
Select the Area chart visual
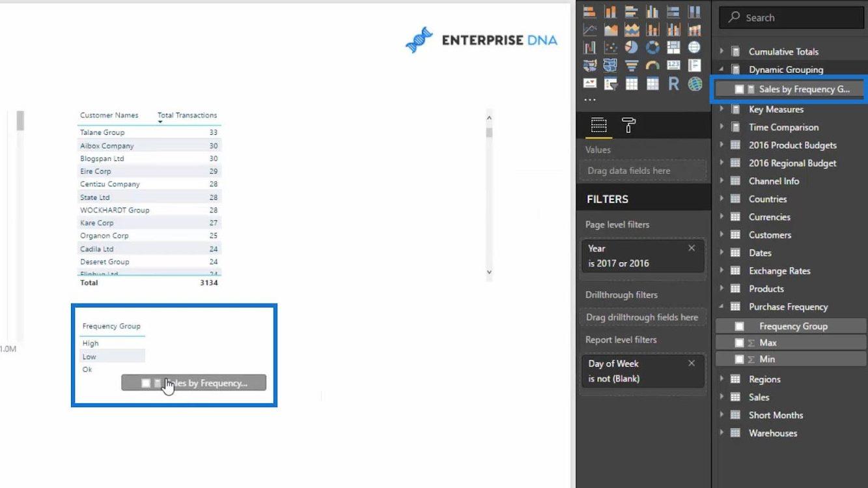click(610, 29)
